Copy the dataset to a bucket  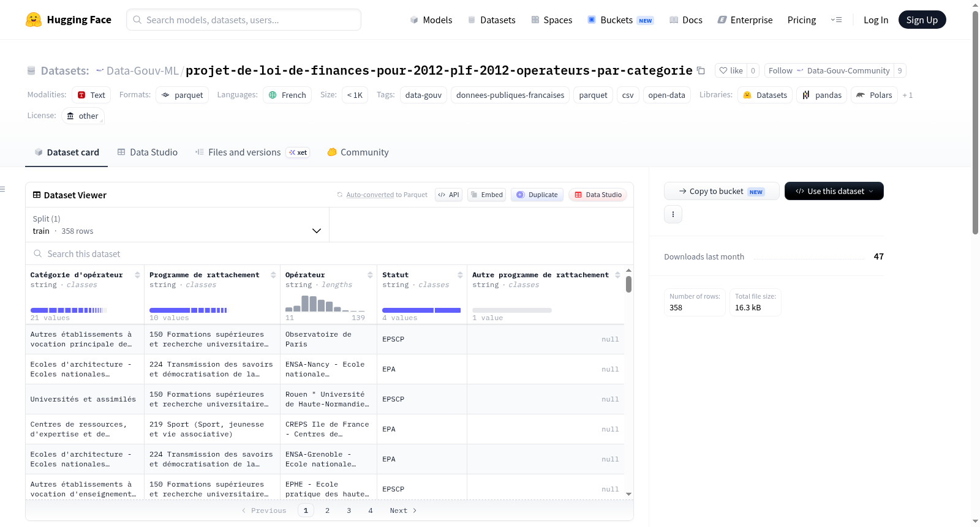point(722,191)
